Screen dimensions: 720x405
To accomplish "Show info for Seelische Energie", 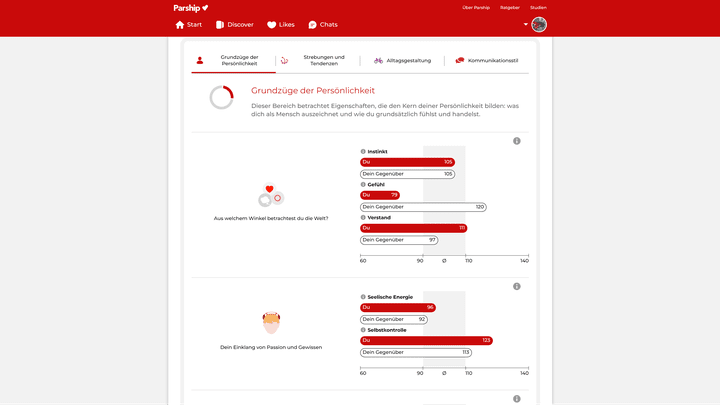I will point(363,297).
